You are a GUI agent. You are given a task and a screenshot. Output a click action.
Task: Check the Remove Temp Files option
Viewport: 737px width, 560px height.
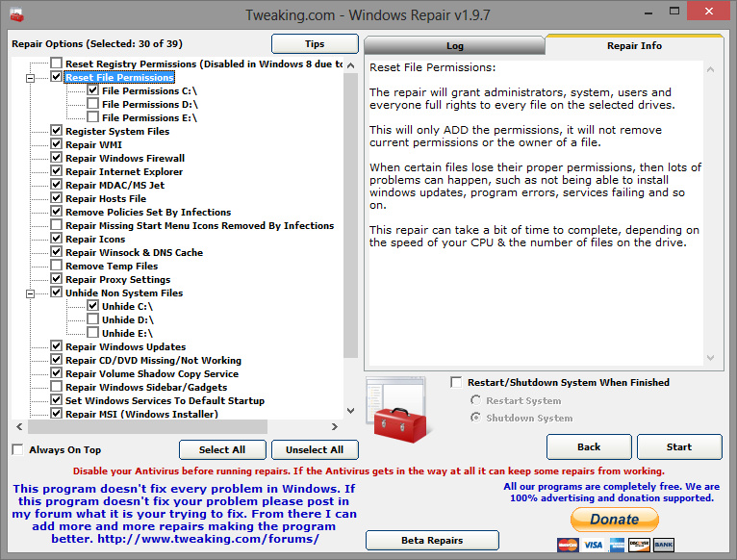tap(57, 266)
